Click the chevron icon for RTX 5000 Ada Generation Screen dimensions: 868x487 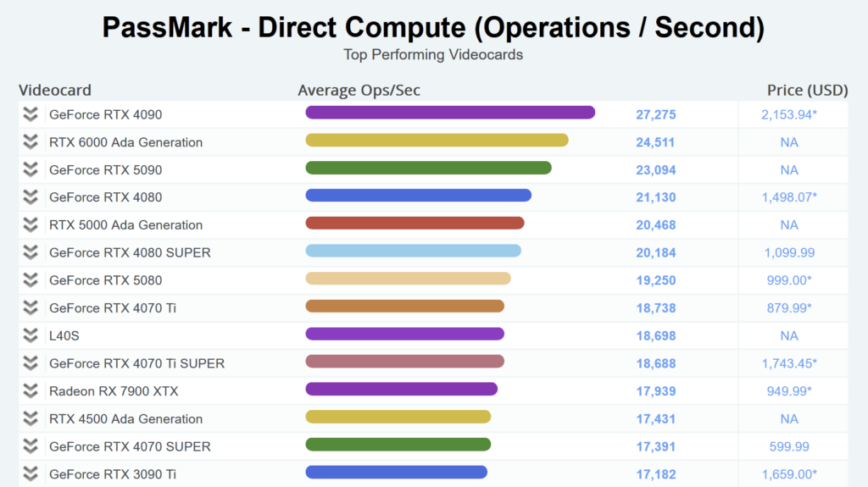(x=31, y=224)
